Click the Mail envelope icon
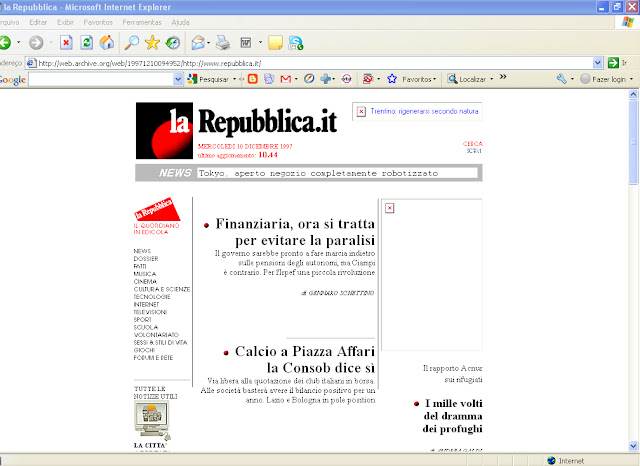This screenshot has width=640, height=466. point(198,42)
